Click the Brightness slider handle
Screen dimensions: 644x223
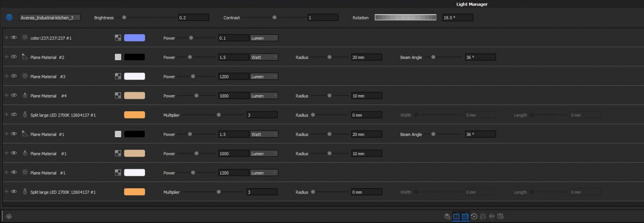pyautogui.click(x=124, y=17)
